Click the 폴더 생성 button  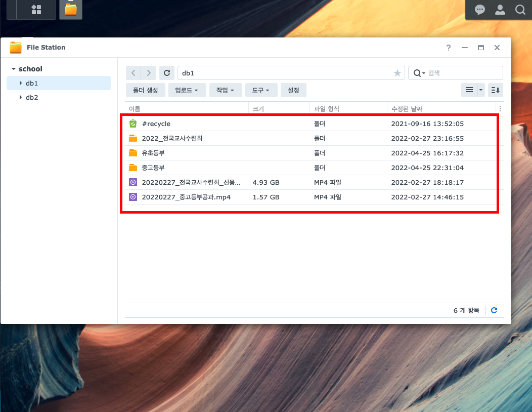tap(146, 90)
